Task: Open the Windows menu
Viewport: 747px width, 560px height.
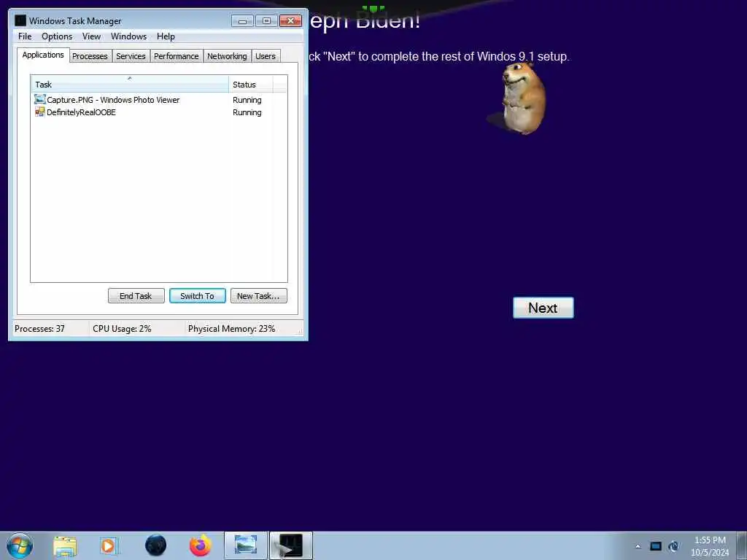Action: (128, 36)
